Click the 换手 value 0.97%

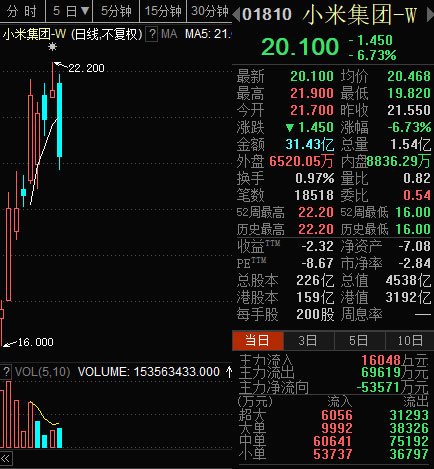pyautogui.click(x=314, y=179)
